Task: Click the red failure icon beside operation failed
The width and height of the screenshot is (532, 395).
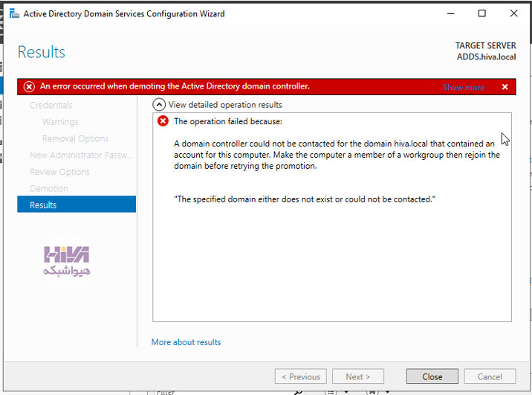Action: click(x=163, y=121)
